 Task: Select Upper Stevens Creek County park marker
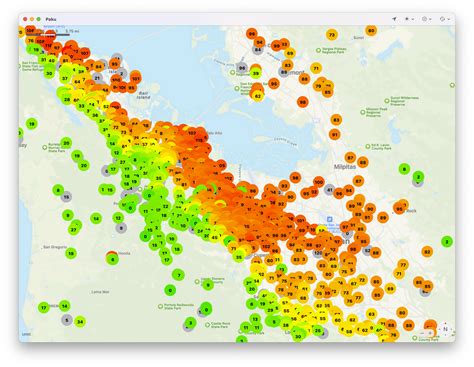197,281
